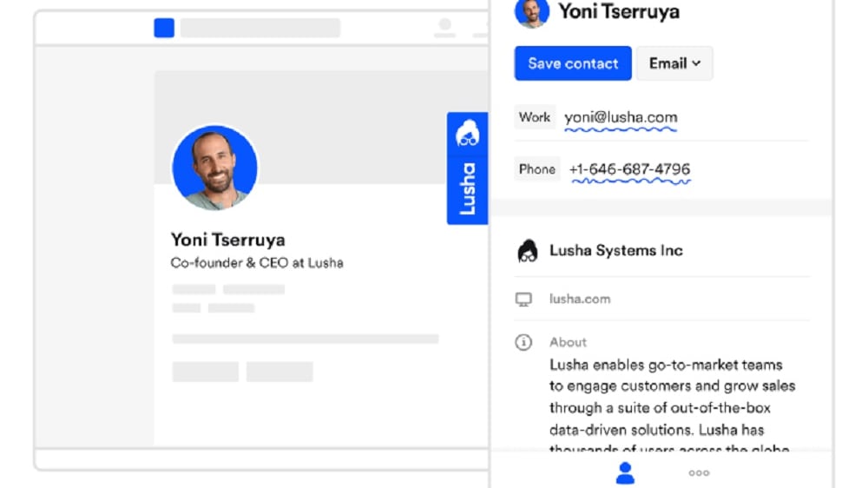Open the lusha.com website link
Image resolution: width=868 pixels, height=488 pixels.
(x=580, y=299)
